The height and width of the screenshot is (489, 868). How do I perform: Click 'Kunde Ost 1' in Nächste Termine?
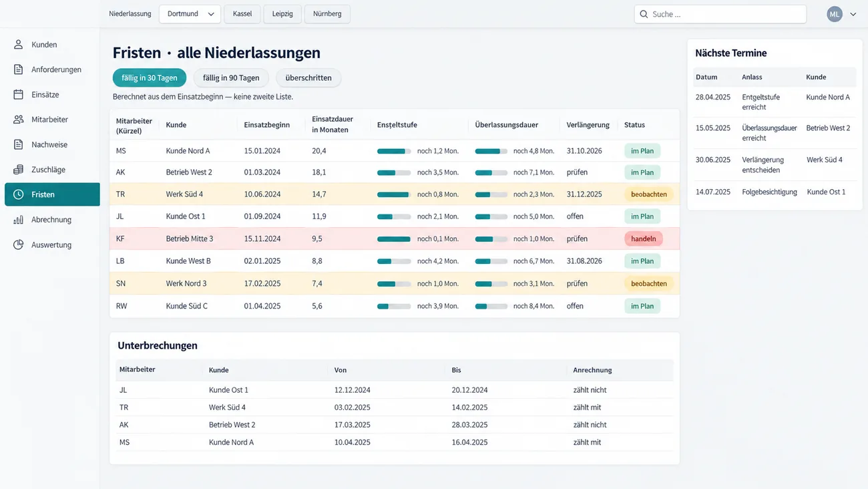tap(826, 192)
